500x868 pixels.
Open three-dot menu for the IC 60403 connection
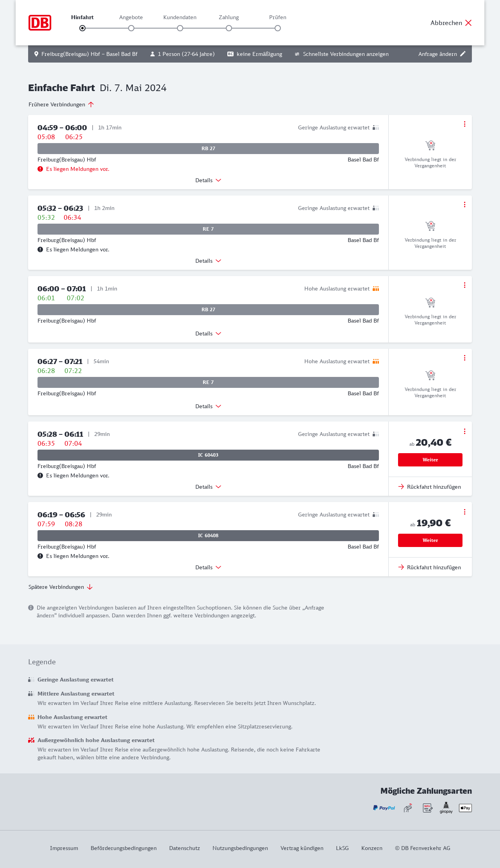click(464, 431)
